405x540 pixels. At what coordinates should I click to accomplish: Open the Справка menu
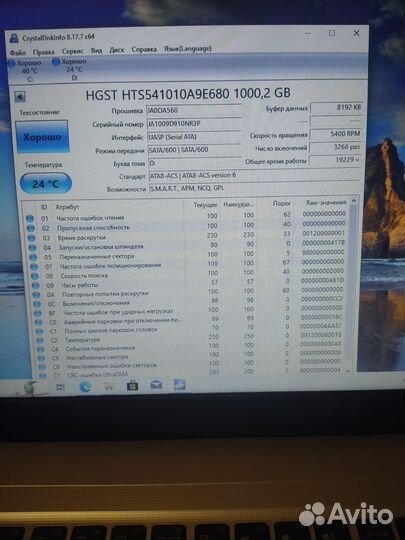click(144, 50)
